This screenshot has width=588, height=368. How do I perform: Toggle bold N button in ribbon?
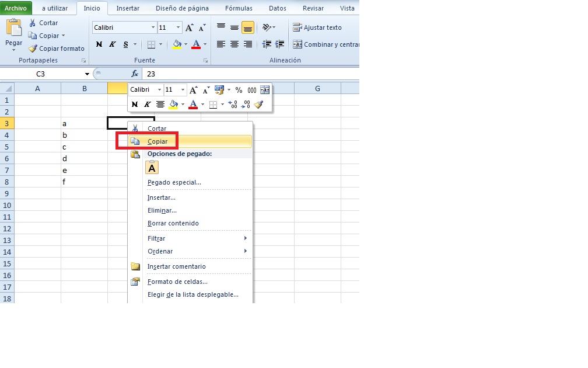coord(99,44)
